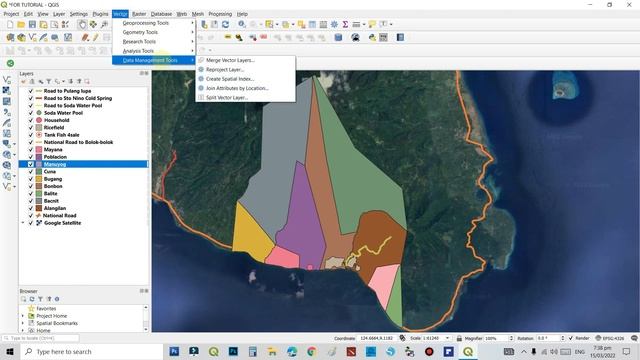
Task: Open the Layer menu
Action: tap(59, 14)
